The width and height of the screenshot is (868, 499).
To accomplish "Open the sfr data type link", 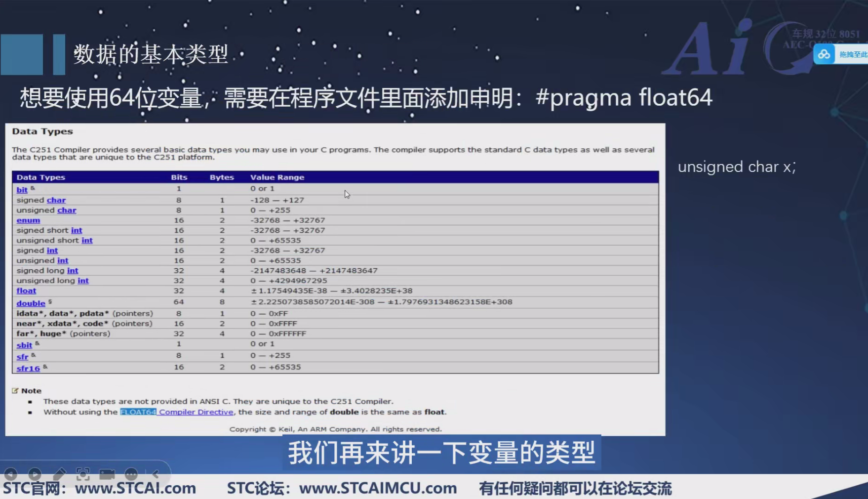I will [x=22, y=357].
